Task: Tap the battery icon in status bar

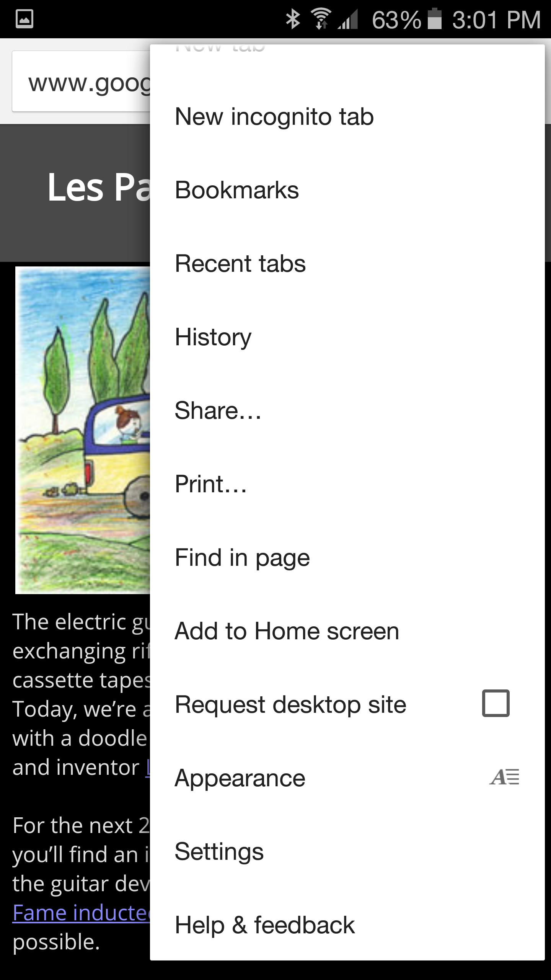Action: coord(434,19)
